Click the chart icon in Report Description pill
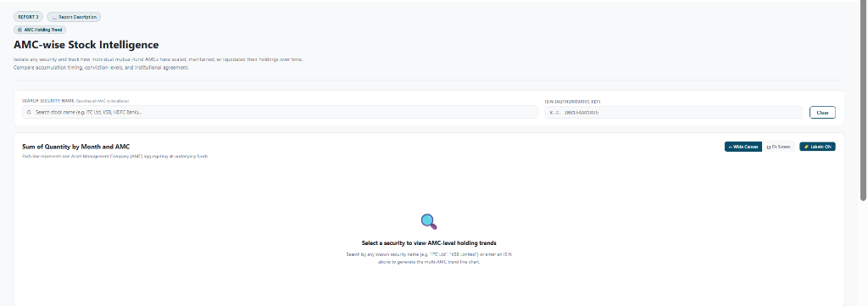Viewport: 868px width, 306px height. pyautogui.click(x=55, y=17)
